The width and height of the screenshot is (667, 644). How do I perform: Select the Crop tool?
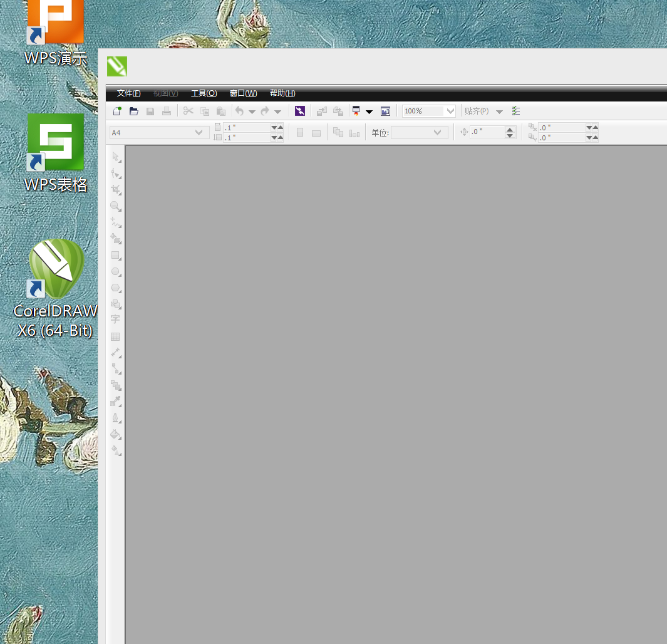click(x=115, y=189)
